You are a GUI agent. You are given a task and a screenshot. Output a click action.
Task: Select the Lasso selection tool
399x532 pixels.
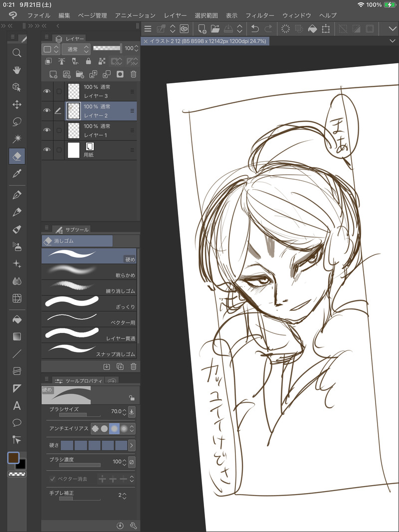coord(16,122)
